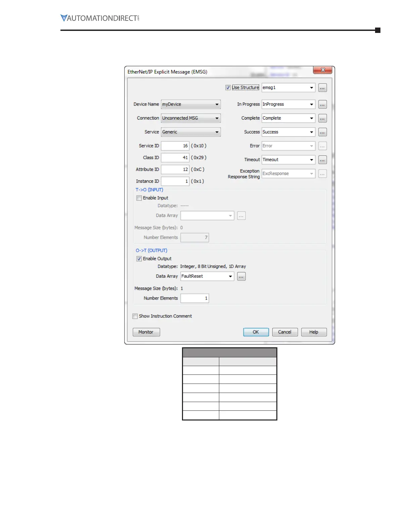Close the EtherNet/IP Explicit Message dialog
Image resolution: width=411 pixels, height=532 pixels.
point(323,70)
